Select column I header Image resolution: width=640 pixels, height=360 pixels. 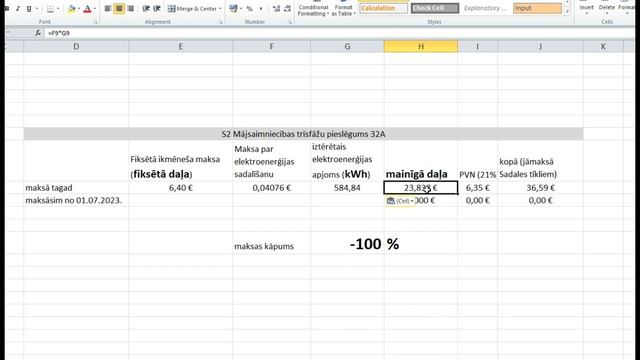click(x=478, y=47)
